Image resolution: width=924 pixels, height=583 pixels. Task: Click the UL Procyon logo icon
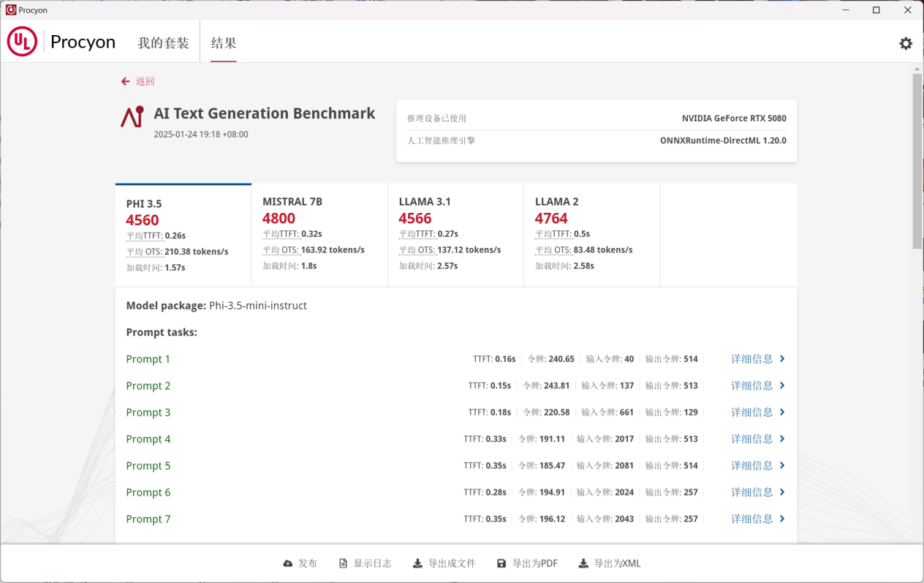pos(22,42)
